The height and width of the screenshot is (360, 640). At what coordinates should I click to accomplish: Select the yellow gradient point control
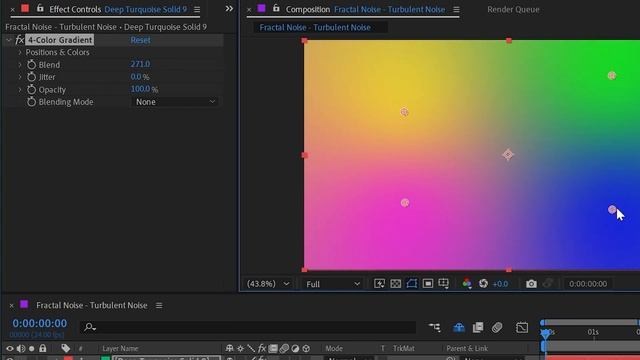(x=404, y=112)
